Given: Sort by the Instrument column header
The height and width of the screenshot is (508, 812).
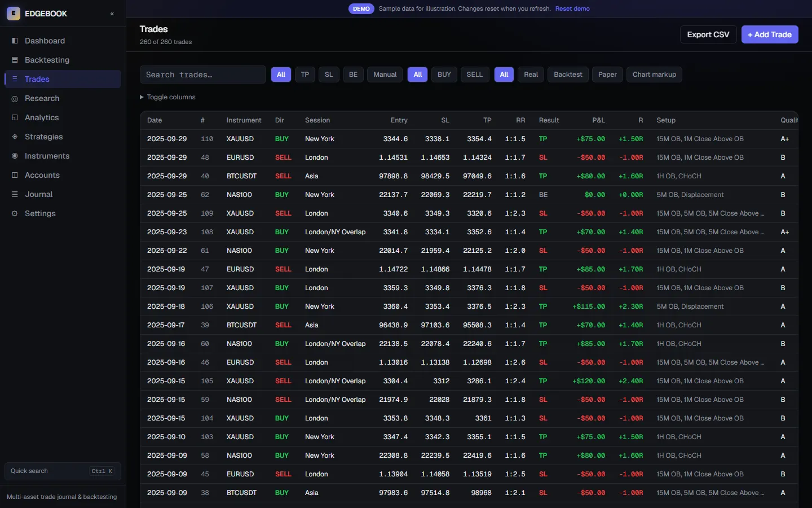Looking at the screenshot, I should click(244, 120).
